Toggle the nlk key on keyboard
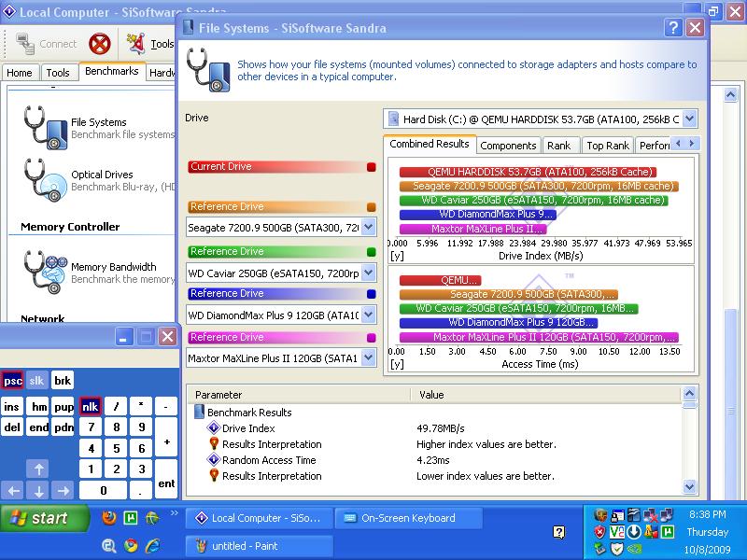747x560 pixels. [x=91, y=407]
